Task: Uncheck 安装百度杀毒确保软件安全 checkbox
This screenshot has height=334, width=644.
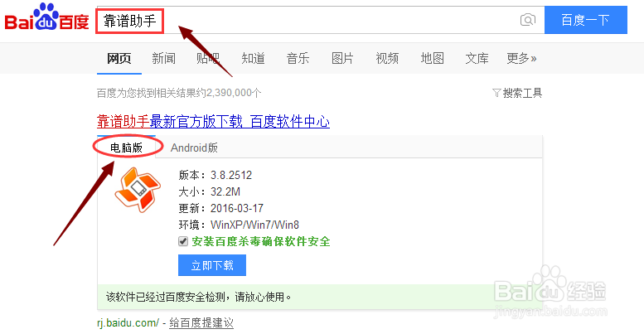Action: pyautogui.click(x=183, y=241)
